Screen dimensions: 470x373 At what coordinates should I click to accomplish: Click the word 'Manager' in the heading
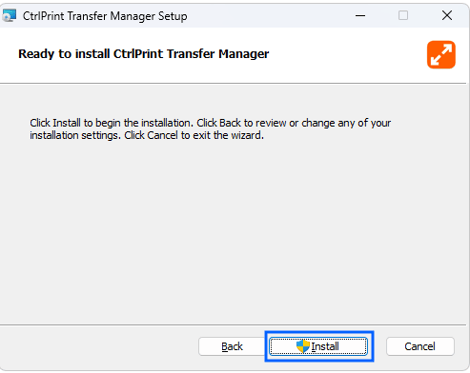point(244,54)
